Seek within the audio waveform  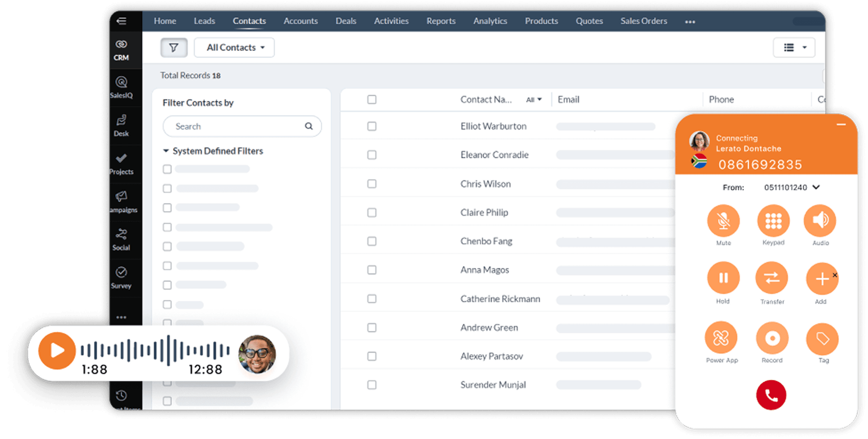pyautogui.click(x=155, y=350)
